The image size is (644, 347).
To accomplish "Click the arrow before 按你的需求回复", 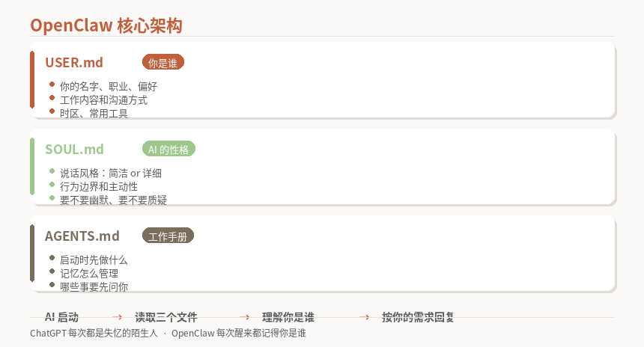I will pyautogui.click(x=364, y=317).
